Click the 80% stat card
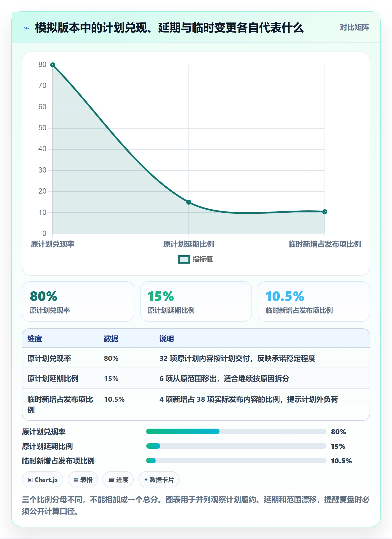 point(78,301)
